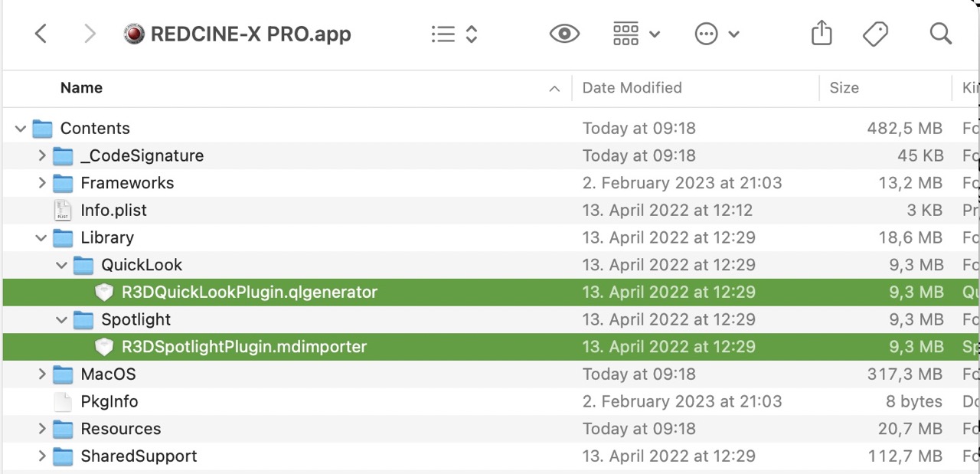The image size is (980, 474).
Task: Click the Library folder icon
Action: 63,238
